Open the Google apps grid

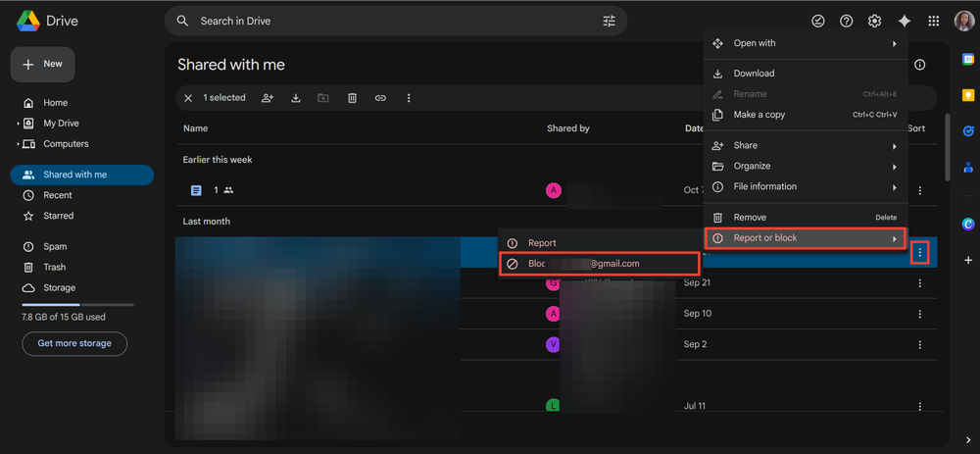click(933, 22)
